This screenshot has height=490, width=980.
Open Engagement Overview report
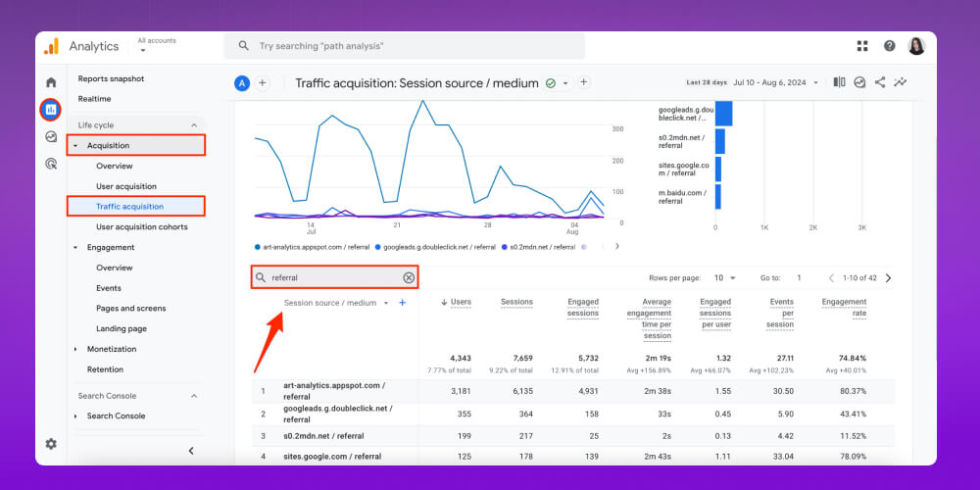115,268
